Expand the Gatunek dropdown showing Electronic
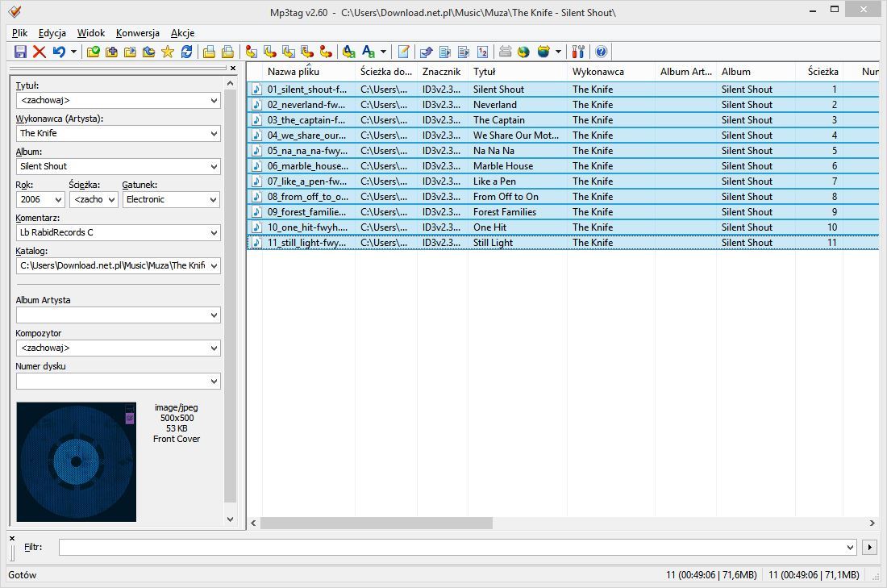The height and width of the screenshot is (588, 887). pos(214,200)
